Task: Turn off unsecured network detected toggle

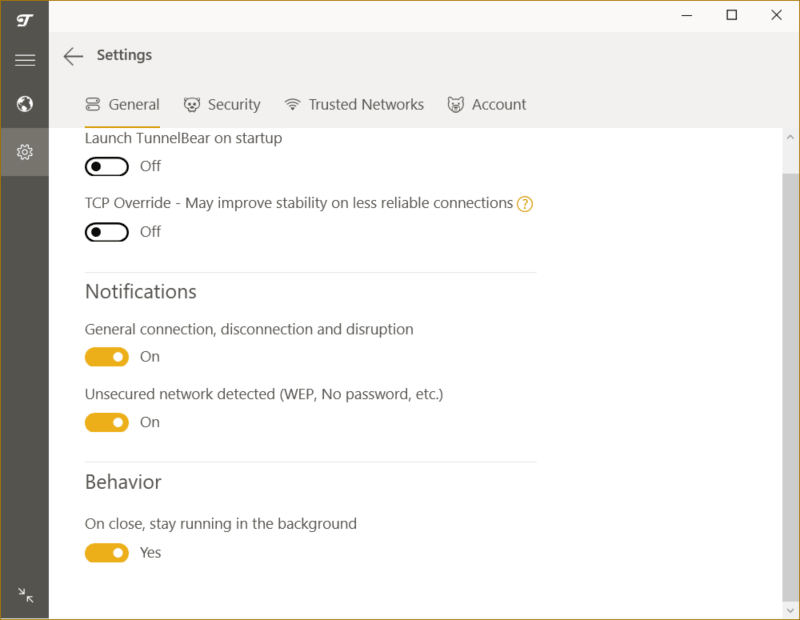Action: click(107, 423)
